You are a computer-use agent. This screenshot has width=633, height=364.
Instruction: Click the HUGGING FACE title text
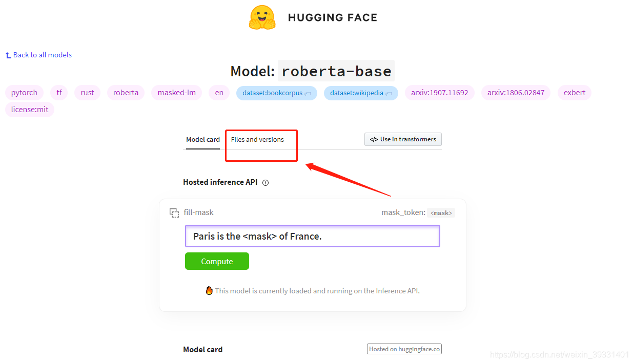coord(333,17)
